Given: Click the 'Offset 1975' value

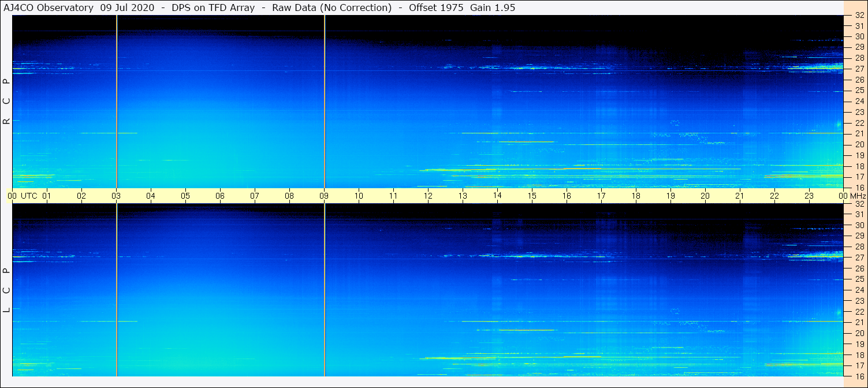Looking at the screenshot, I should coord(436,8).
